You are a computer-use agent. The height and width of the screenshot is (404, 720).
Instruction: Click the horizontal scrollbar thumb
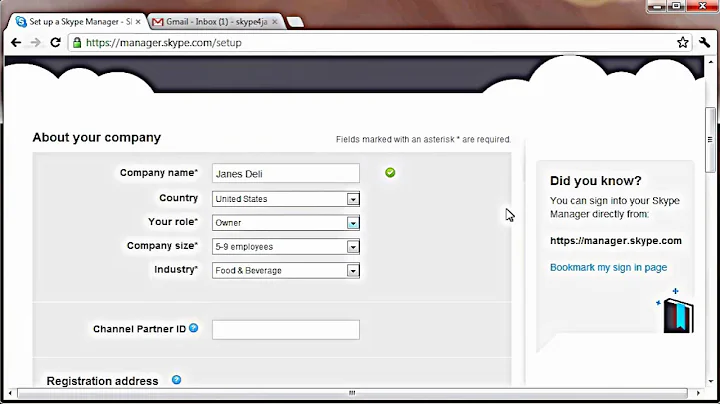(x=352, y=393)
